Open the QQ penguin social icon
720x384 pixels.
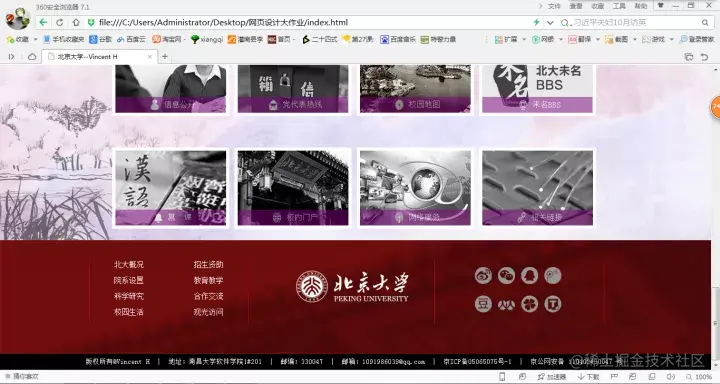click(x=529, y=276)
